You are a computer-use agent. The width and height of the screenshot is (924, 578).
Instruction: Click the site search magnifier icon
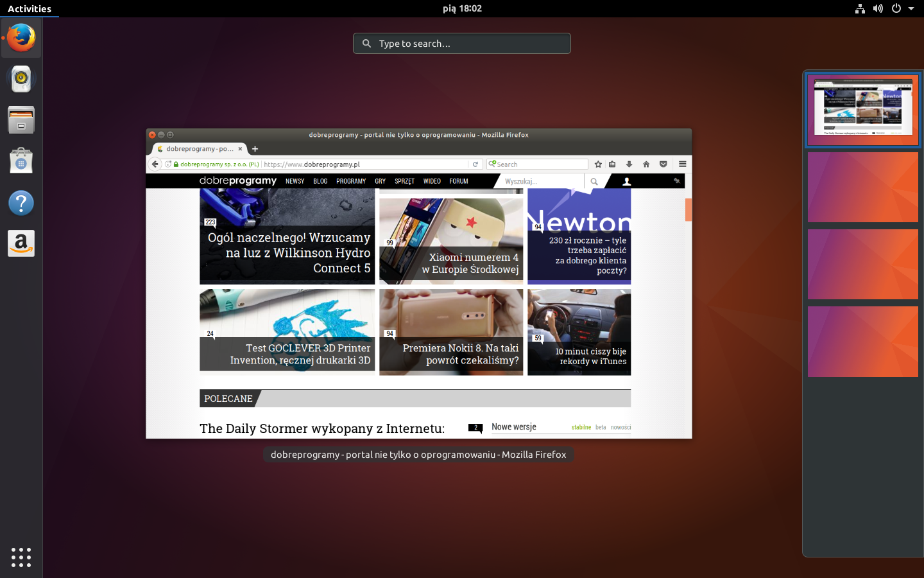(x=594, y=182)
